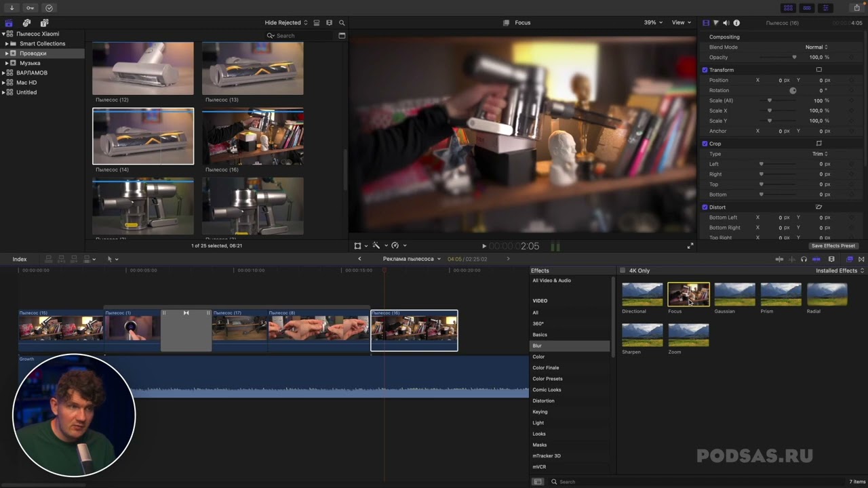Screen dimensions: 868x488
Task: Select the Проводки event in sidebar
Action: click(33, 53)
